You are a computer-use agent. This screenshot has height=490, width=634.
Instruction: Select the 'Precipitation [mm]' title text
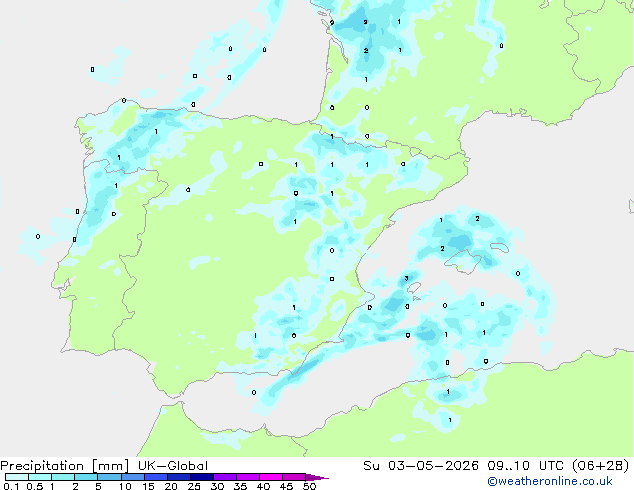(x=65, y=466)
